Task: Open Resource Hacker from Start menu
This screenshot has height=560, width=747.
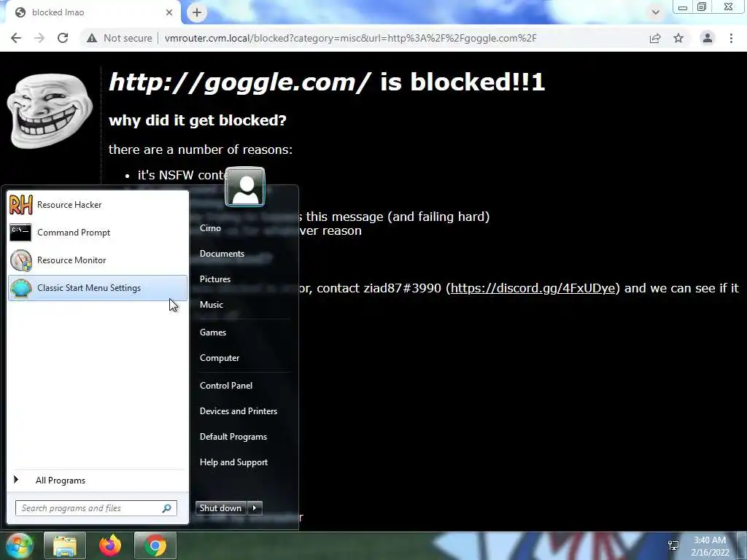Action: pyautogui.click(x=98, y=205)
